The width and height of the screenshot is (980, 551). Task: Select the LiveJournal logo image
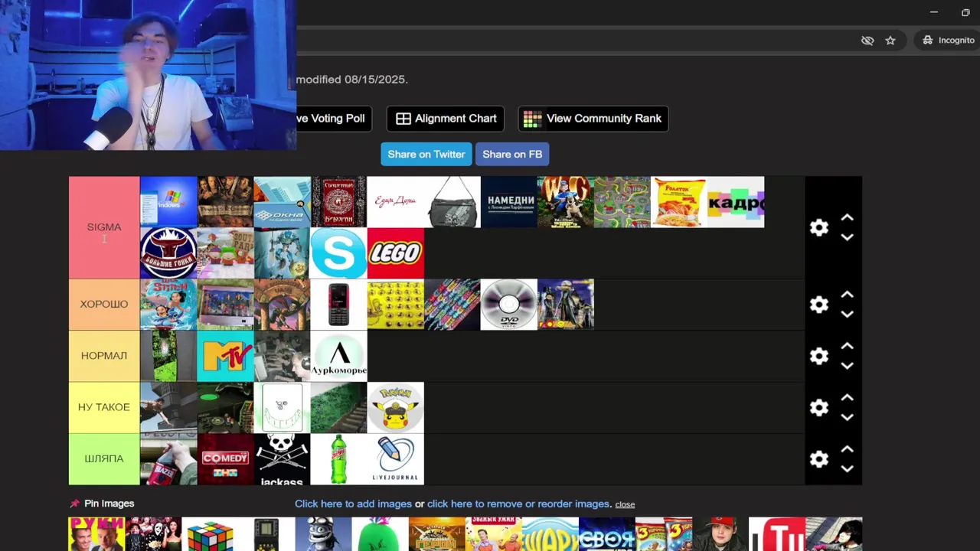[395, 459]
